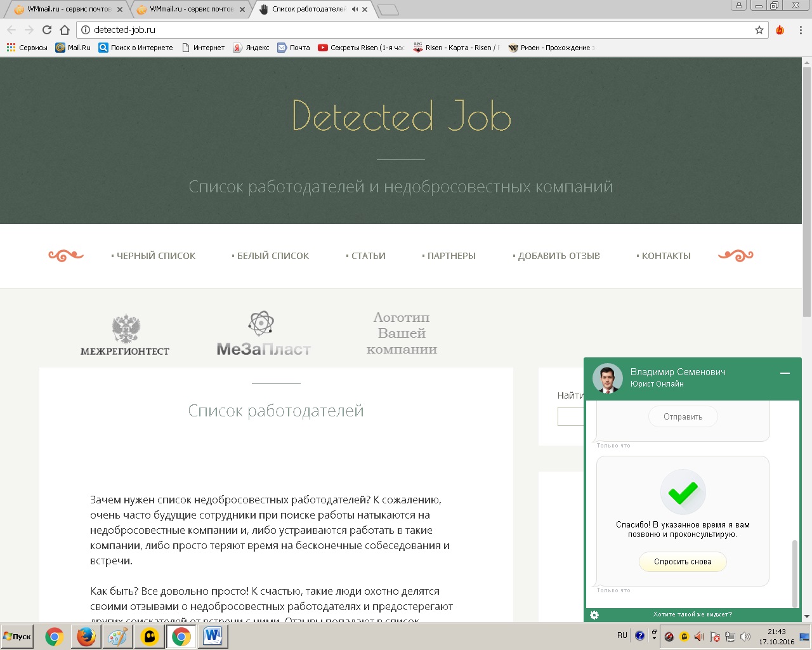The image size is (812, 650).
Task: Click the Список работодателей page heading
Action: (276, 411)
